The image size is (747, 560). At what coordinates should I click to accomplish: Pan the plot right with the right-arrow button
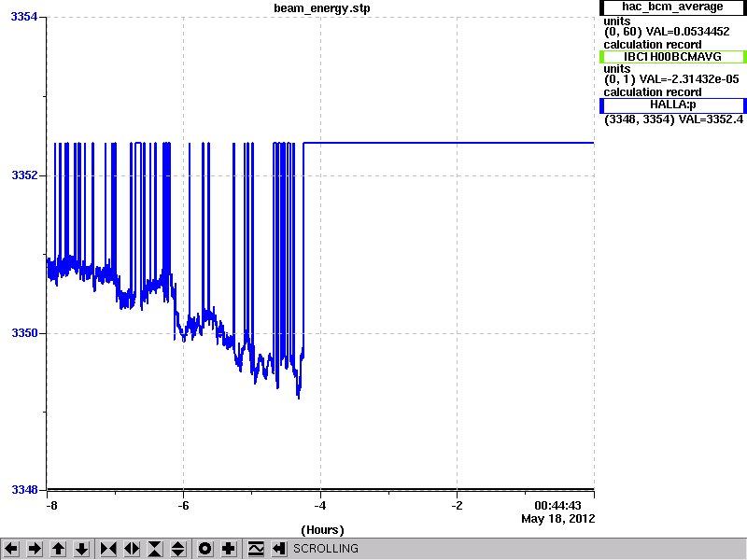(x=35, y=549)
